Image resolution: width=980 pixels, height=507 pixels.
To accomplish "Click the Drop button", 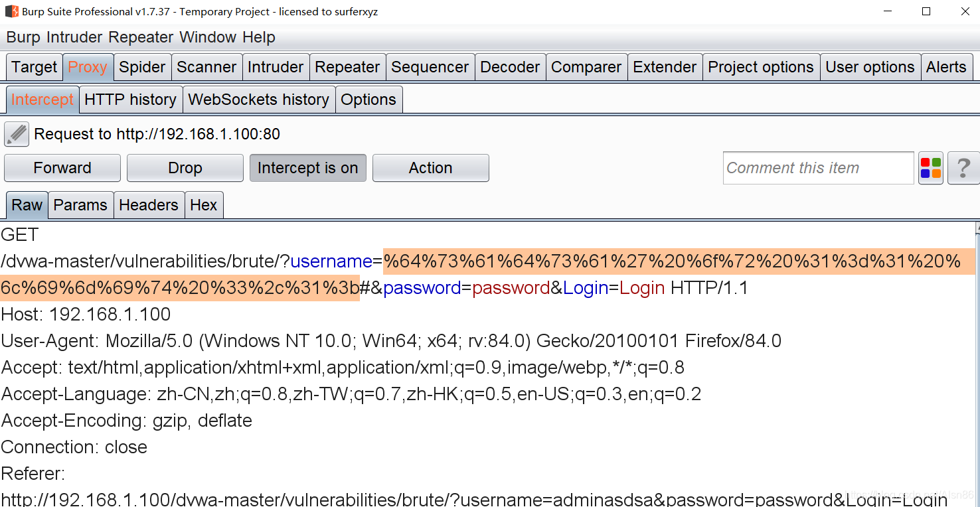I will tap(185, 168).
